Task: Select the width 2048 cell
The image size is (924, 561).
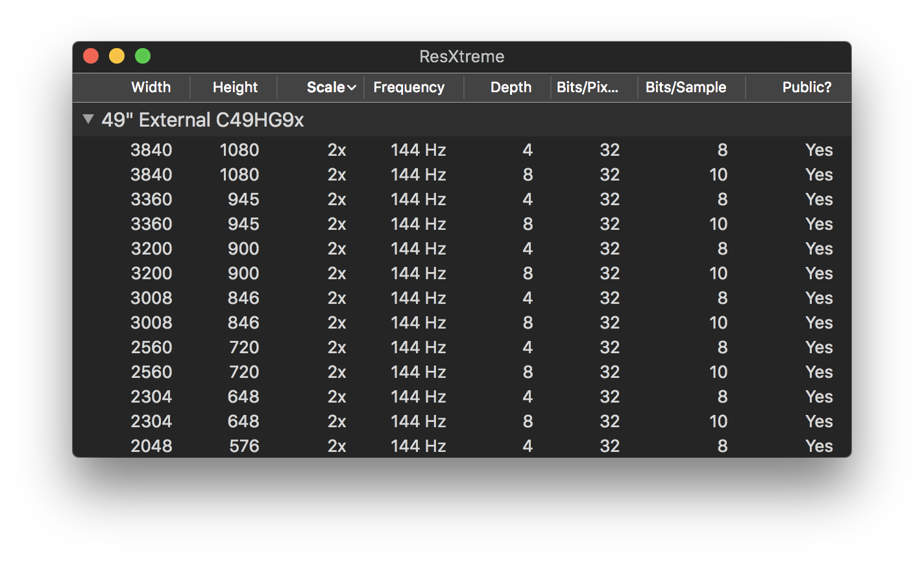Action: point(151,446)
